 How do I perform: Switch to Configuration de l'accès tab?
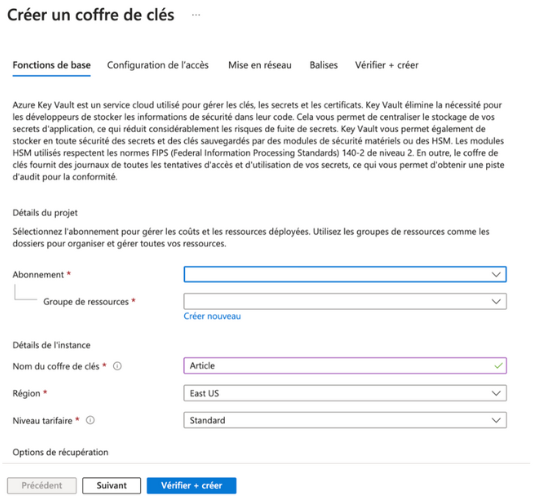(158, 65)
